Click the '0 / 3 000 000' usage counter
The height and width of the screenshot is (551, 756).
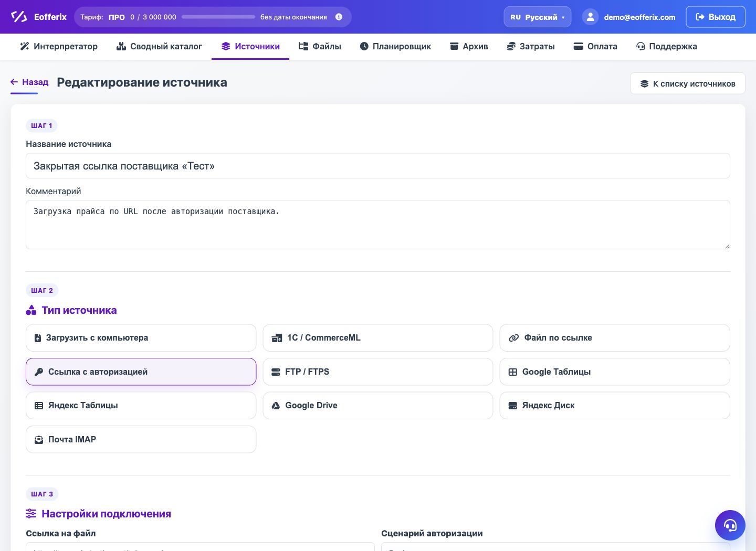[153, 17]
